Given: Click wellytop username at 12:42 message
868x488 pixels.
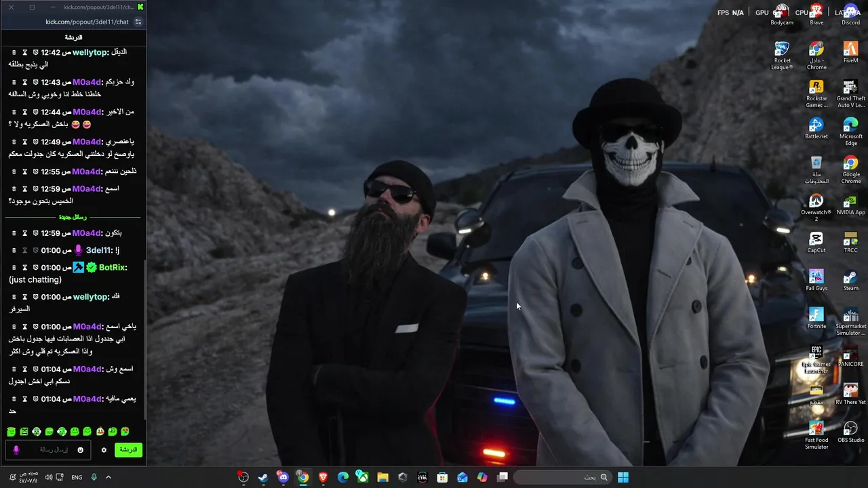Looking at the screenshot, I should click(x=90, y=52).
